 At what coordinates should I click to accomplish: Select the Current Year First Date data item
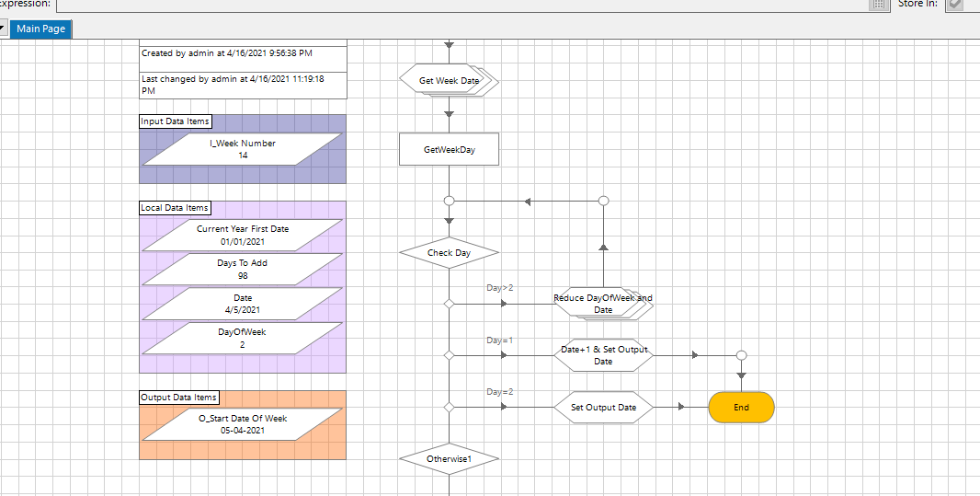pos(243,236)
